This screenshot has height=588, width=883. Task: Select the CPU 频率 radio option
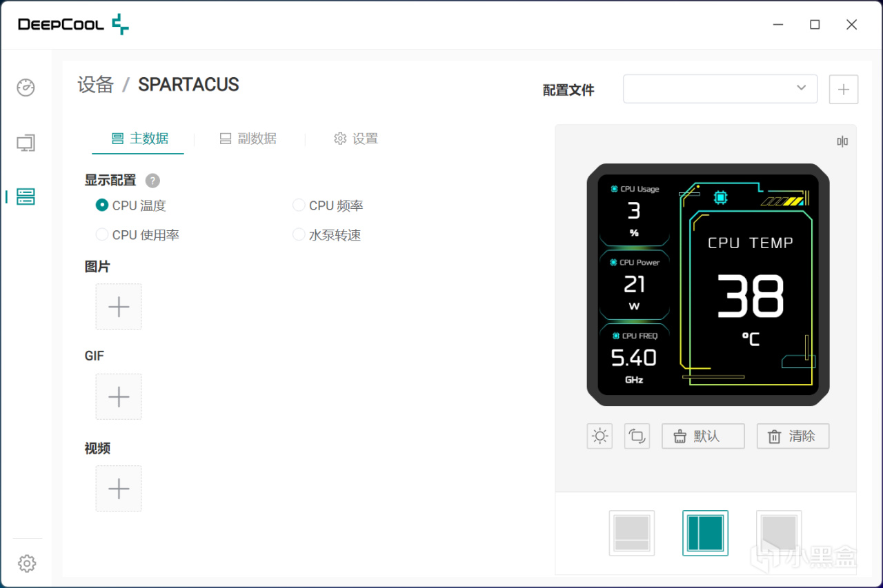pyautogui.click(x=328, y=205)
